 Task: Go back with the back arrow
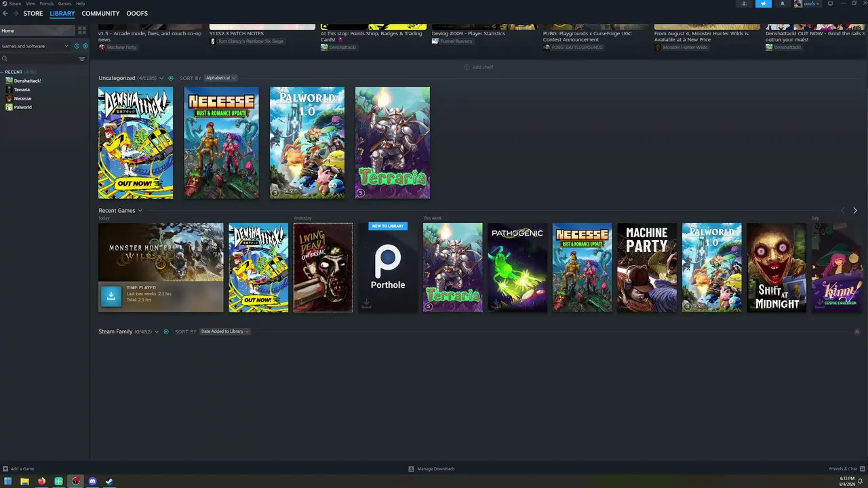pos(5,14)
